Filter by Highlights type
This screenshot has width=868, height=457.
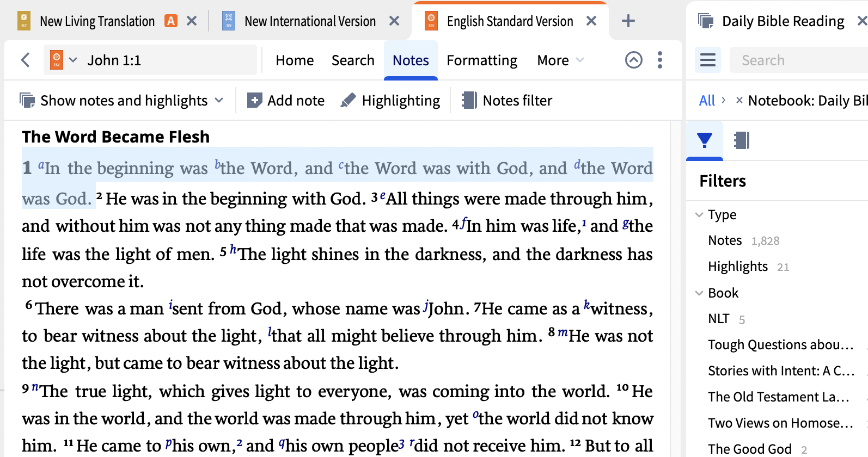(738, 267)
